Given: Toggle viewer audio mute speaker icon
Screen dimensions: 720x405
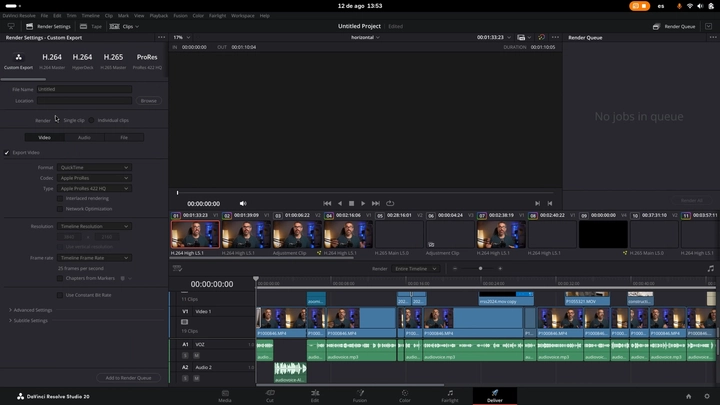Looking at the screenshot, I should [243, 203].
